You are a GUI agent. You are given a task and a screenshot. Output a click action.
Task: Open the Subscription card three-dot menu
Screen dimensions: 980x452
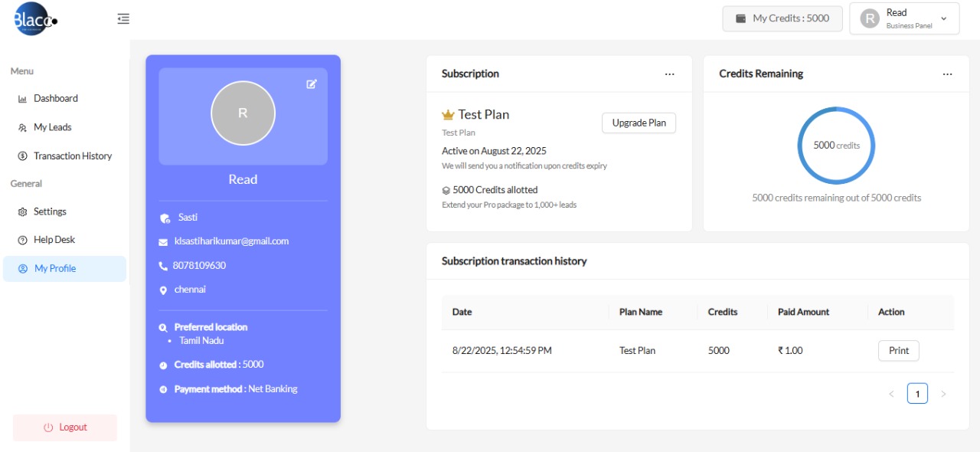point(670,74)
